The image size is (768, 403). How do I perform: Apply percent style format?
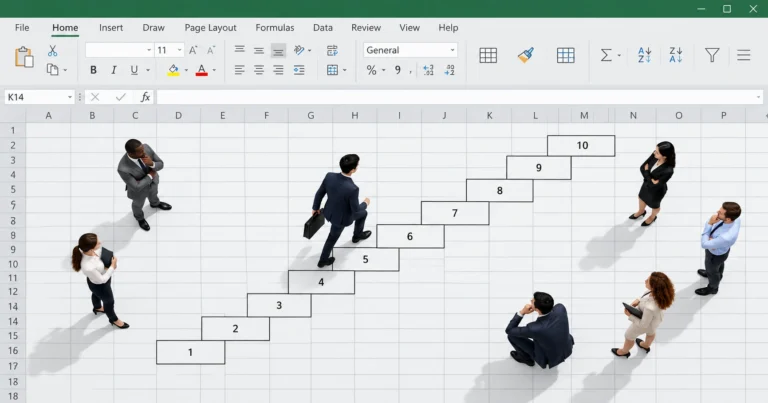(372, 71)
